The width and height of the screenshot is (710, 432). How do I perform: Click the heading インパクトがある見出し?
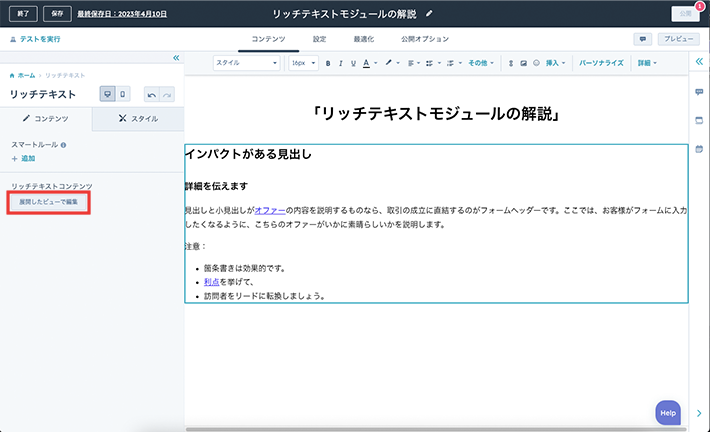pyautogui.click(x=248, y=154)
